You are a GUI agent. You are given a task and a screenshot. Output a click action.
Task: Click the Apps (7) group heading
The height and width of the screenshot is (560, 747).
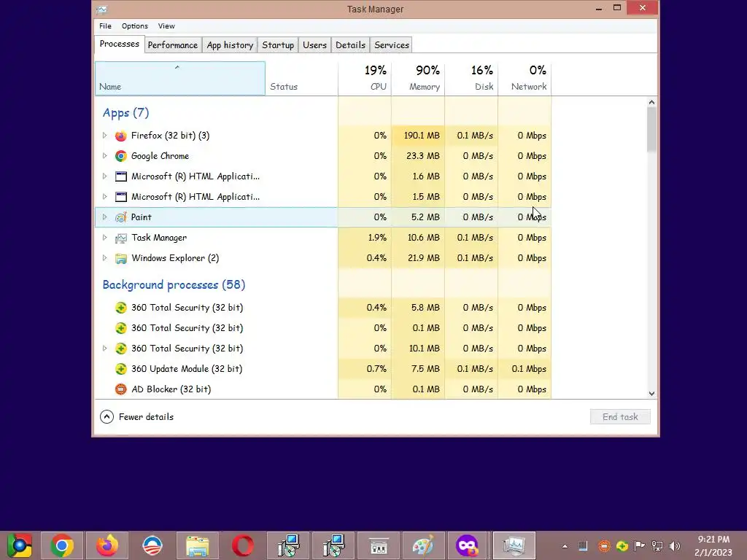tap(125, 113)
